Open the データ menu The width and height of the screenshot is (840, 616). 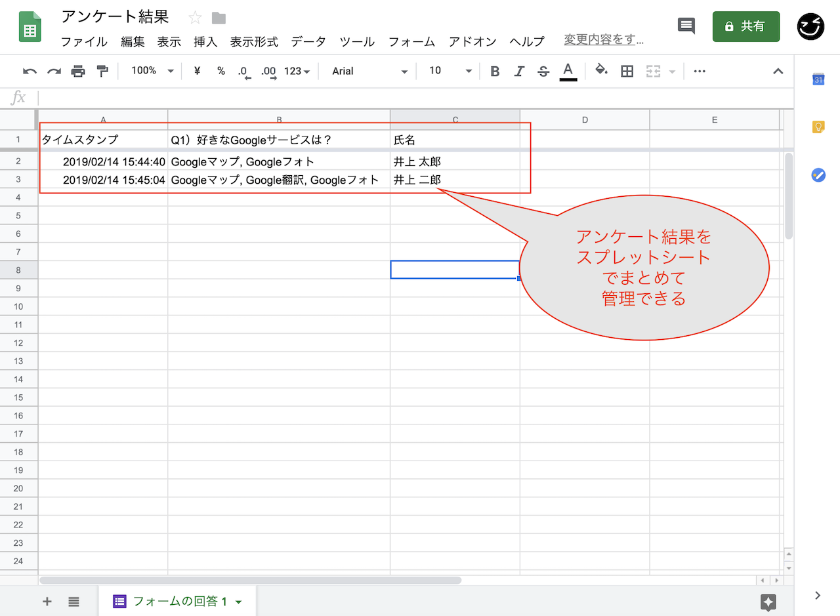coord(308,42)
